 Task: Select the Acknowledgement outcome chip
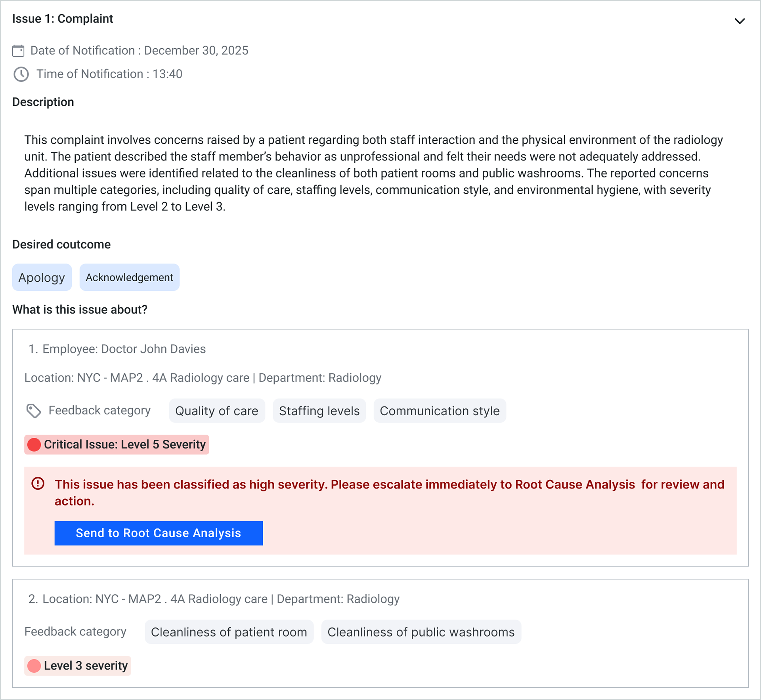coord(129,277)
